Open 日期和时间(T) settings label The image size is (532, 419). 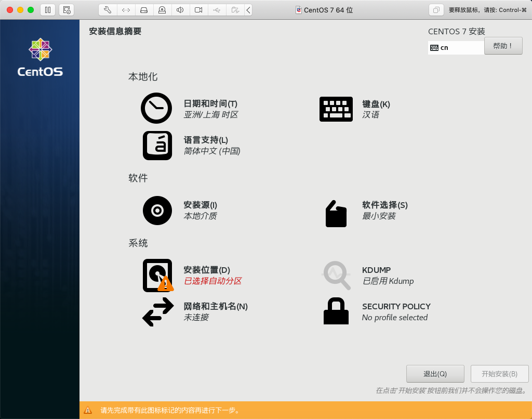210,103
